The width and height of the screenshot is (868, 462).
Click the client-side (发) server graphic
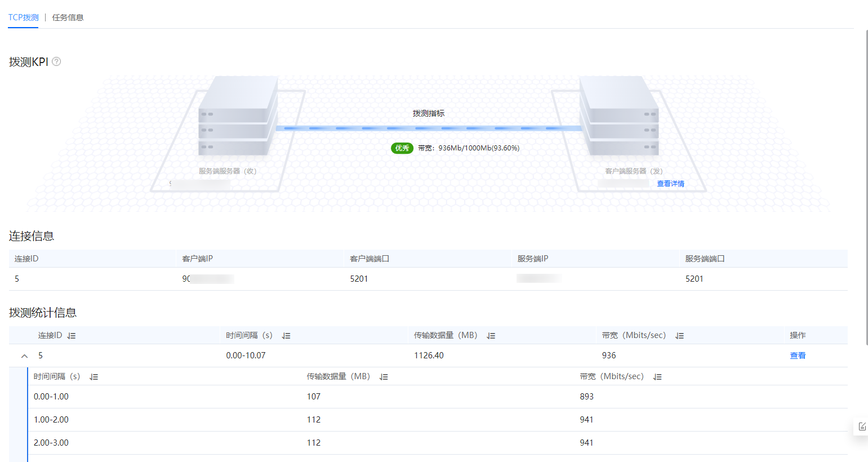coord(619,116)
